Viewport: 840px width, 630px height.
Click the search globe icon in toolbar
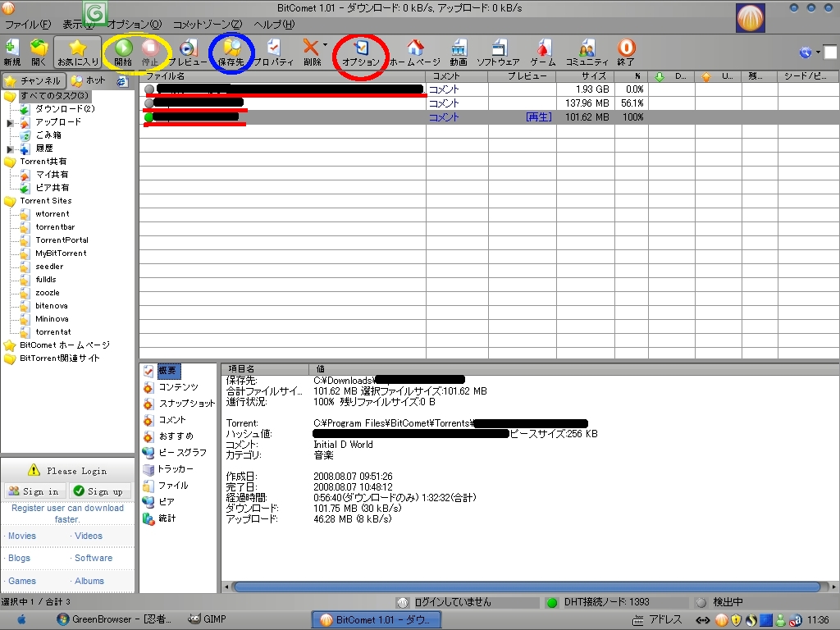(806, 52)
